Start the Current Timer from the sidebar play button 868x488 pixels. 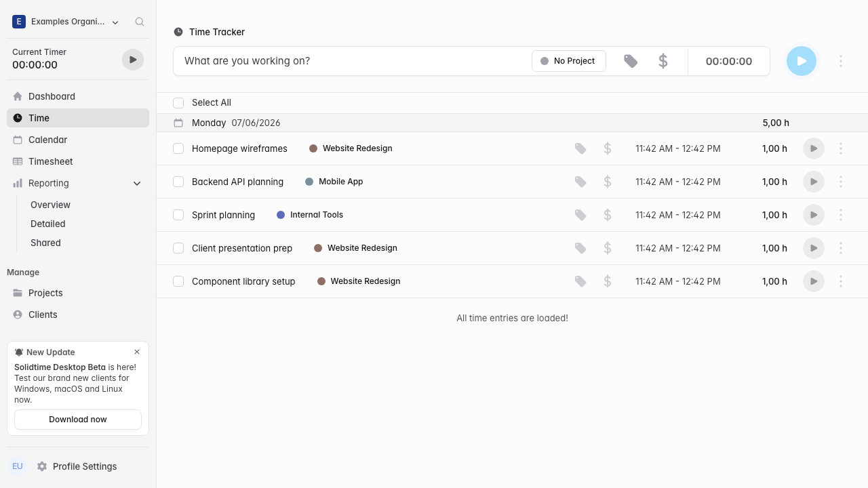(133, 60)
